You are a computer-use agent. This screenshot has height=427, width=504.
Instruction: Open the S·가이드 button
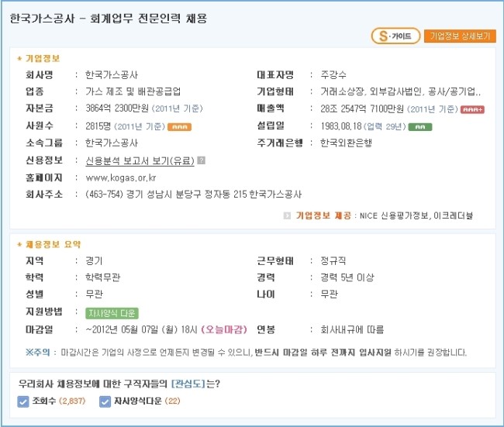(395, 36)
